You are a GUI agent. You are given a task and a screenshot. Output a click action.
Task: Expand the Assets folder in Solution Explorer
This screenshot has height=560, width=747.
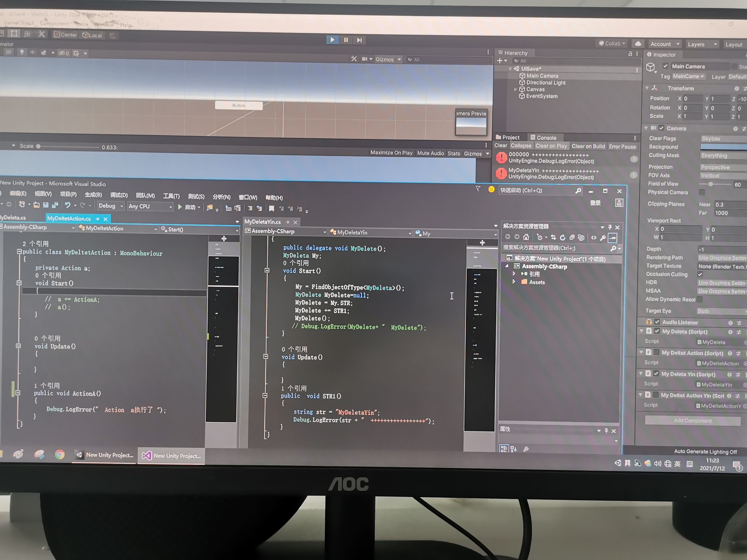point(514,282)
